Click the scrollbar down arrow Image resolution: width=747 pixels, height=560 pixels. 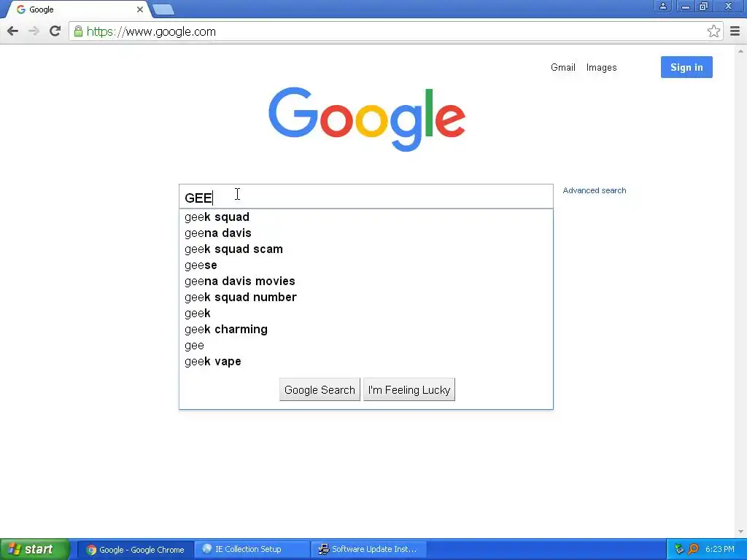741,532
